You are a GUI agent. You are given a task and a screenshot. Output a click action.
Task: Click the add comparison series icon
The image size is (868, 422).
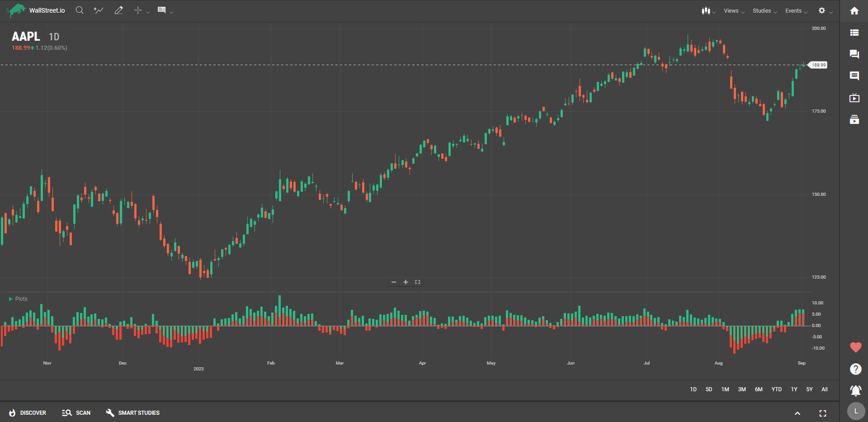[x=99, y=10]
